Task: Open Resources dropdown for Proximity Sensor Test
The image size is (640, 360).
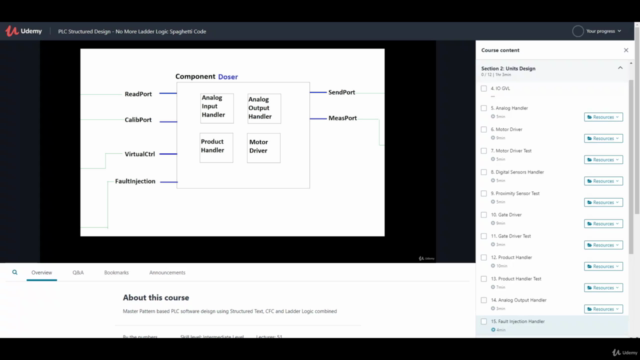Action: (x=603, y=202)
